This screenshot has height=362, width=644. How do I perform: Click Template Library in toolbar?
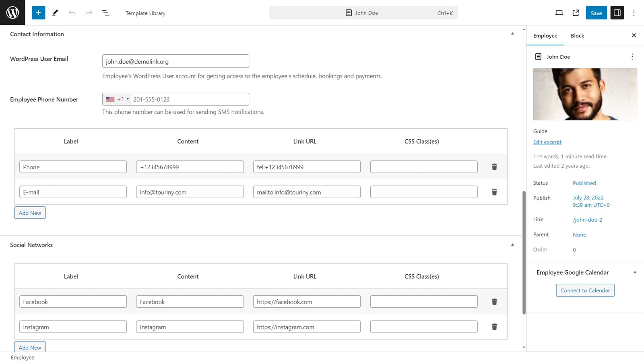click(145, 13)
